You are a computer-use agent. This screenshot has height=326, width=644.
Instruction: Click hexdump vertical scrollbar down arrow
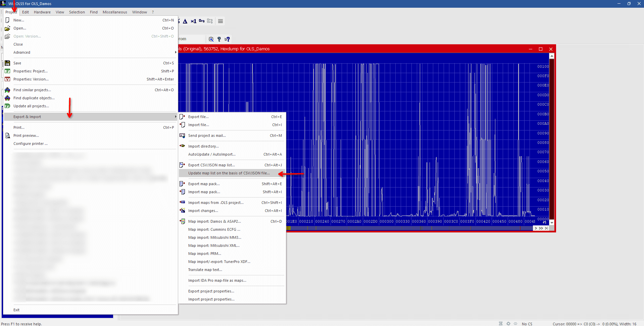[x=552, y=223]
